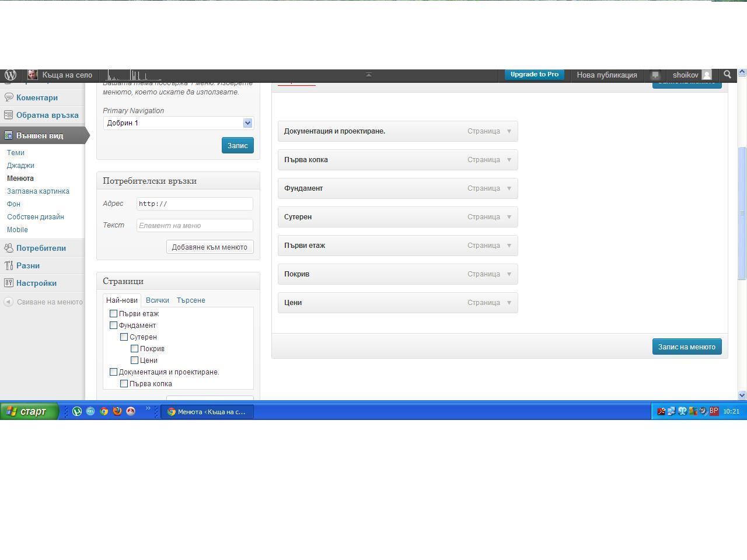The height and width of the screenshot is (560, 747).
Task: Launch uTorrent from quick launch bar
Action: pyautogui.click(x=77, y=411)
